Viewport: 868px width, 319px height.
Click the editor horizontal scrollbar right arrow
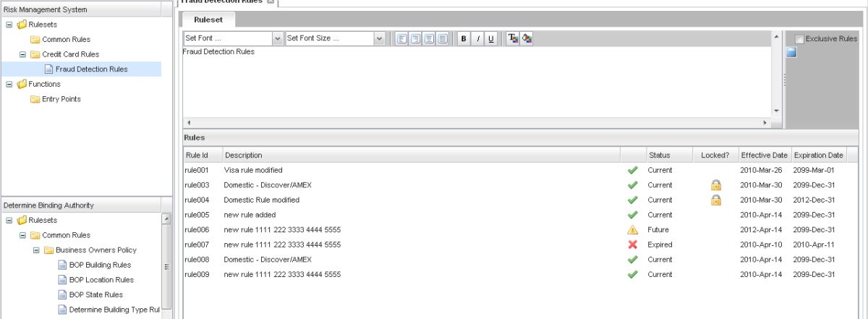[765, 123]
